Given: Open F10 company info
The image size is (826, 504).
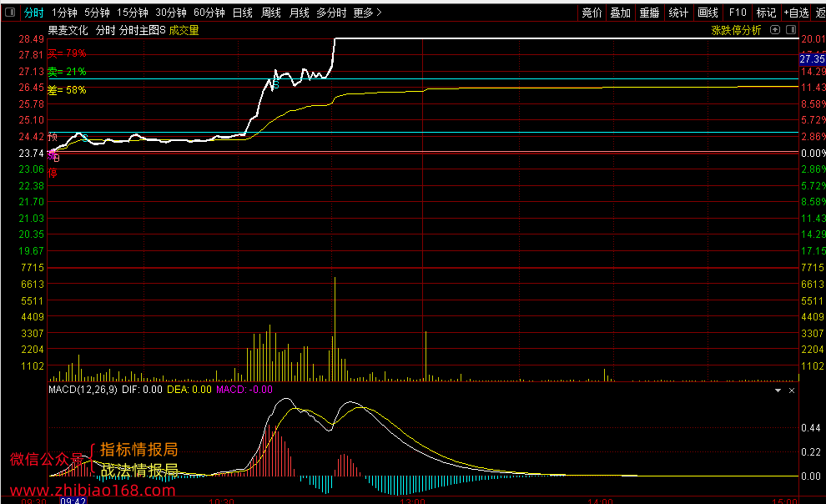Looking at the screenshot, I should (737, 13).
